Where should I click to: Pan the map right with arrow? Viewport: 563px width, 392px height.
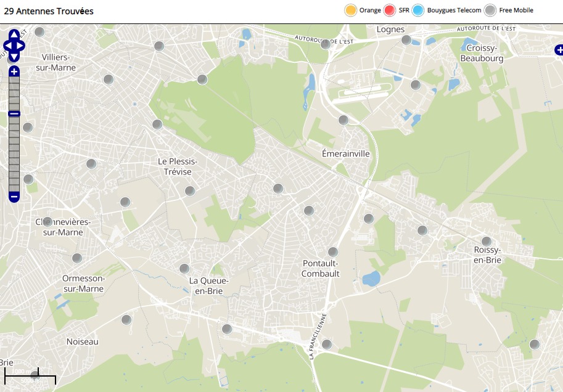pyautogui.click(x=20, y=46)
